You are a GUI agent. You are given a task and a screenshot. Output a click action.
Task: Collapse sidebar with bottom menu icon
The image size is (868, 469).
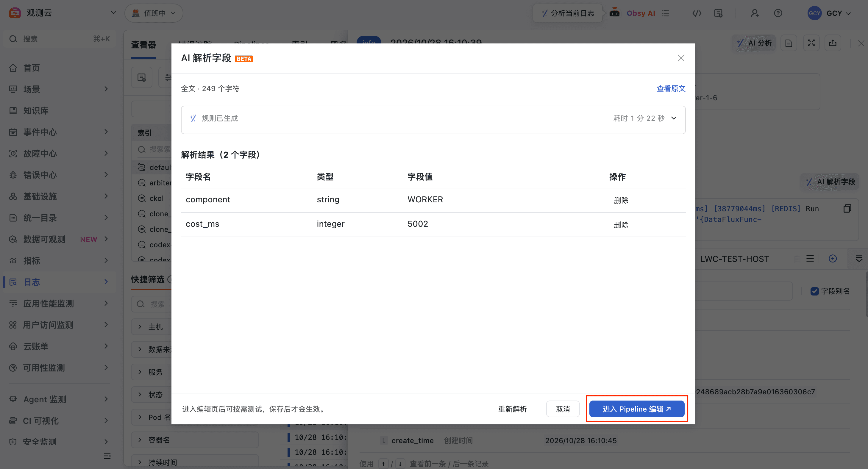tap(107, 456)
